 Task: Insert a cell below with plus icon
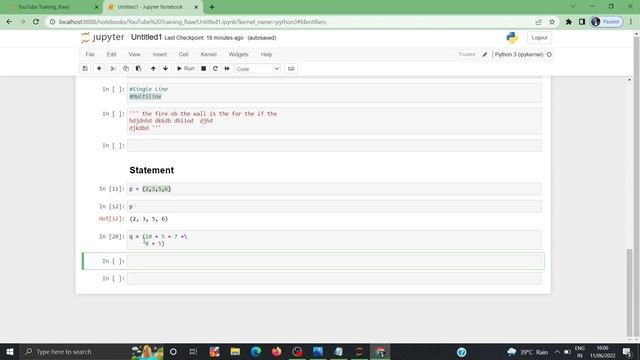(99, 69)
